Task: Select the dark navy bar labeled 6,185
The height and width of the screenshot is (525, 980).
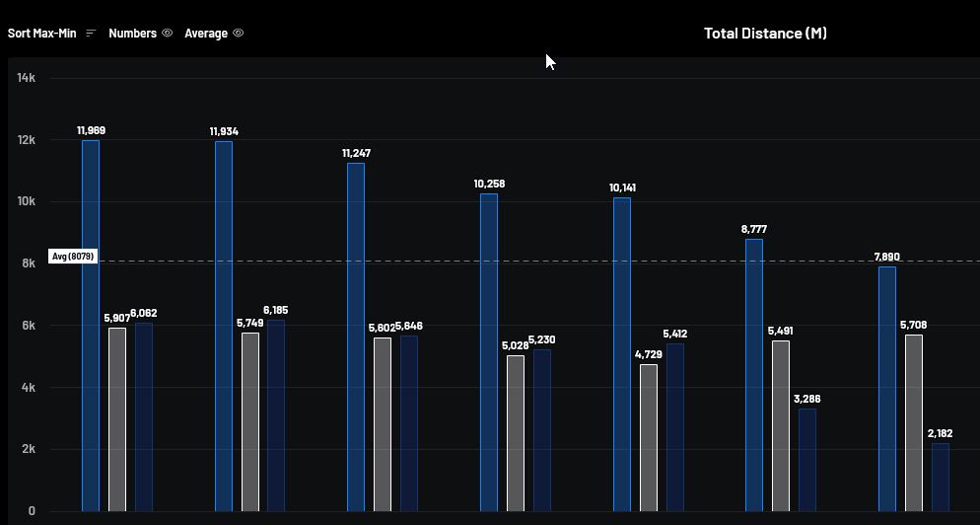Action: click(x=276, y=415)
